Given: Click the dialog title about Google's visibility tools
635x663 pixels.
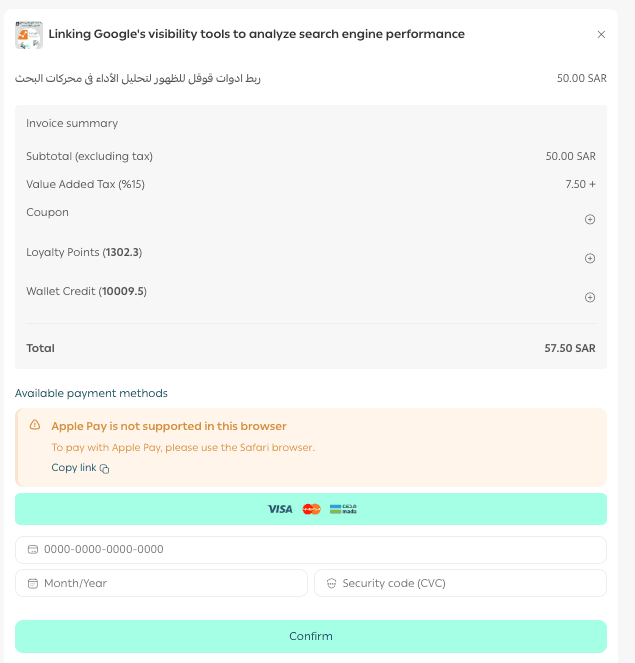Looking at the screenshot, I should pyautogui.click(x=256, y=34).
